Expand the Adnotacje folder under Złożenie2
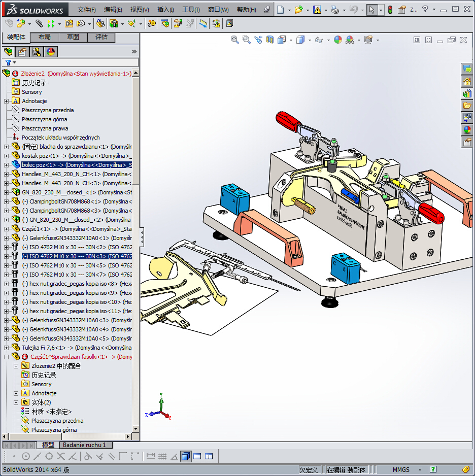The width and height of the screenshot is (475, 476). [6, 101]
